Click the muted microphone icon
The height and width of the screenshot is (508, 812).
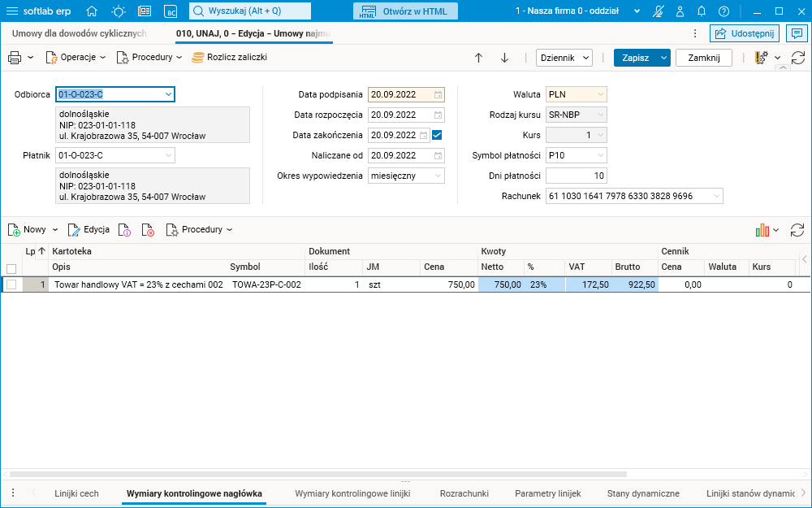tap(659, 11)
